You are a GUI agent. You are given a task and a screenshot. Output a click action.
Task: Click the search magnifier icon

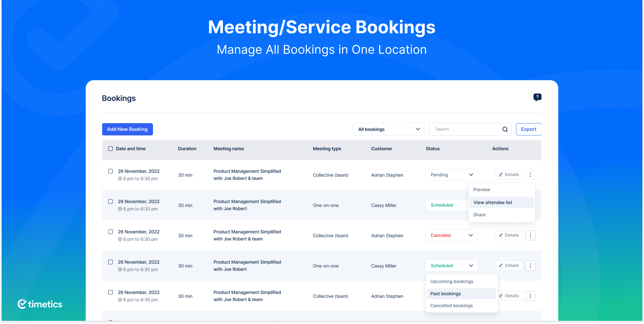coord(505,129)
